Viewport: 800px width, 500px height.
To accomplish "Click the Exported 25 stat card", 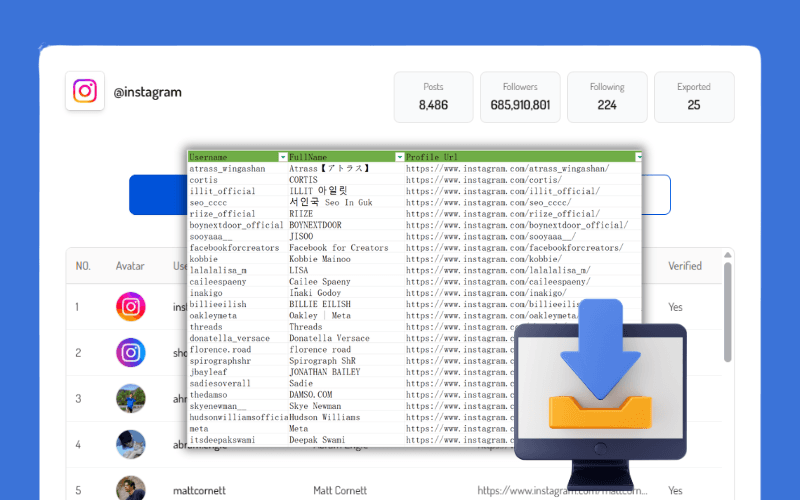I will [694, 97].
